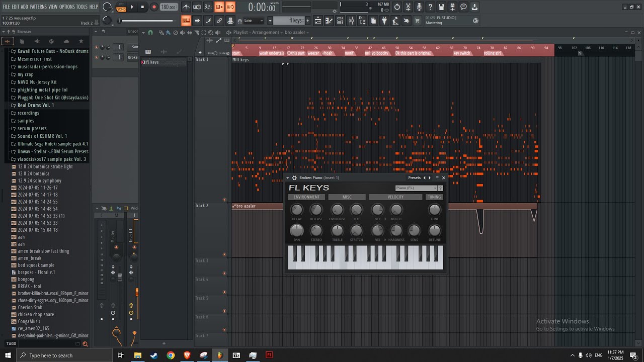Toggle the metronome icon

coord(186,7)
